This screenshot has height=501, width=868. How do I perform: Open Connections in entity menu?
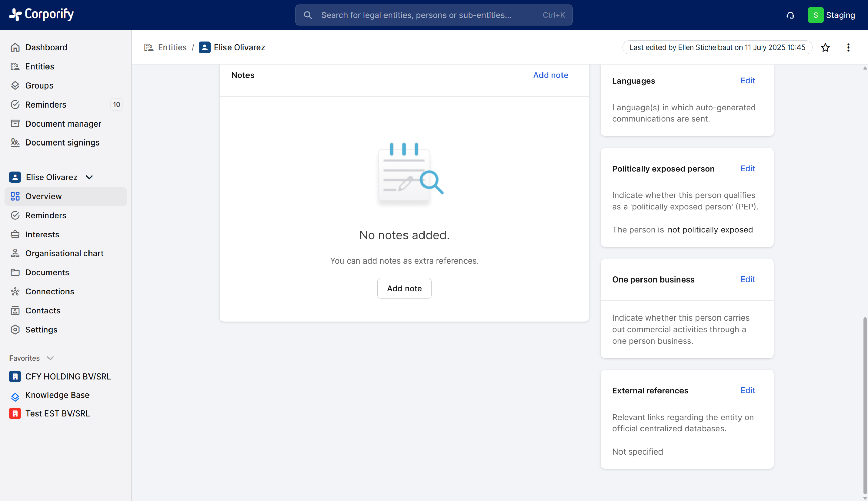[50, 291]
